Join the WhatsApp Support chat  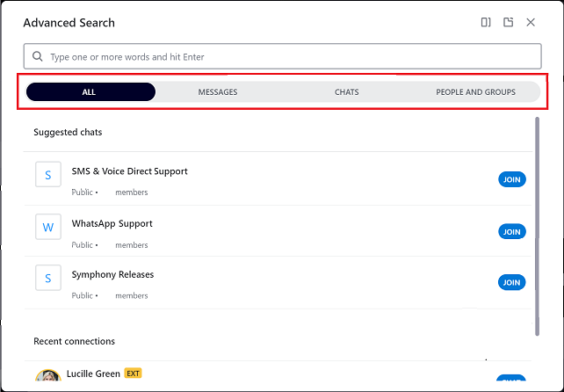click(x=512, y=232)
